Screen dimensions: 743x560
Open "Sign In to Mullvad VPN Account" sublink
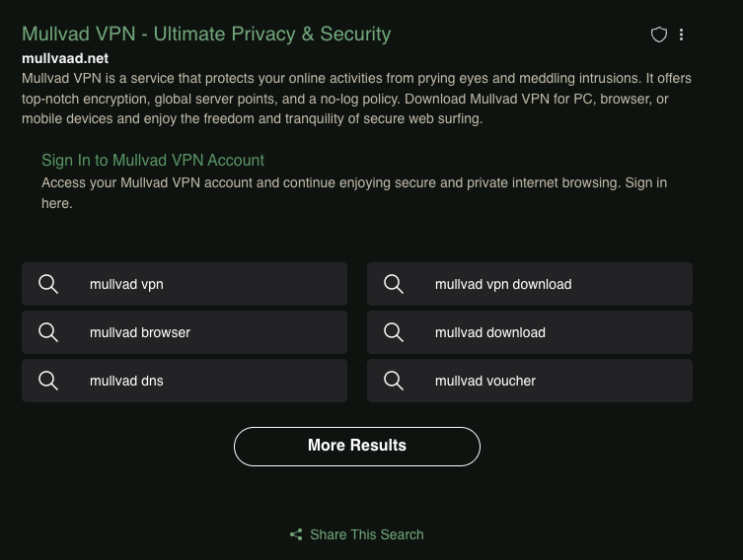[153, 161]
